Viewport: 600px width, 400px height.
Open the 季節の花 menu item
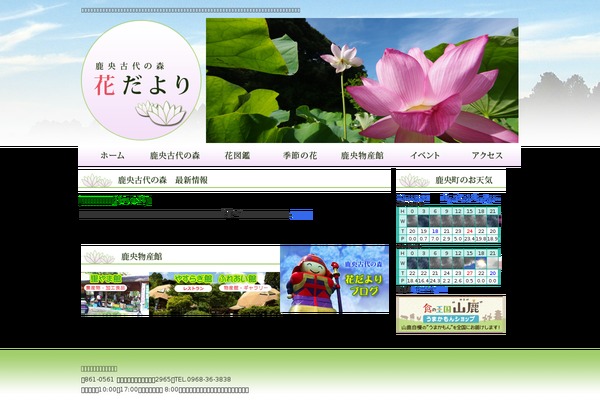tap(300, 155)
